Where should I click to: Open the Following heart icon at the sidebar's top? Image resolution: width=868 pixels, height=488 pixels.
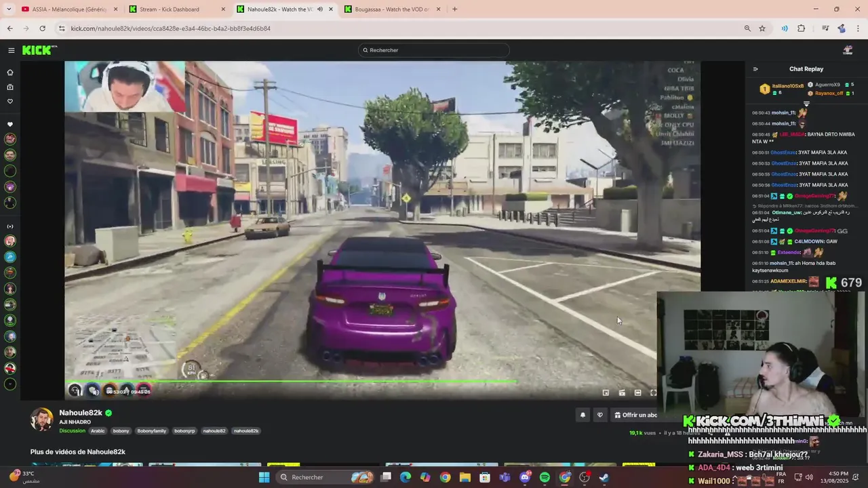pos(10,101)
